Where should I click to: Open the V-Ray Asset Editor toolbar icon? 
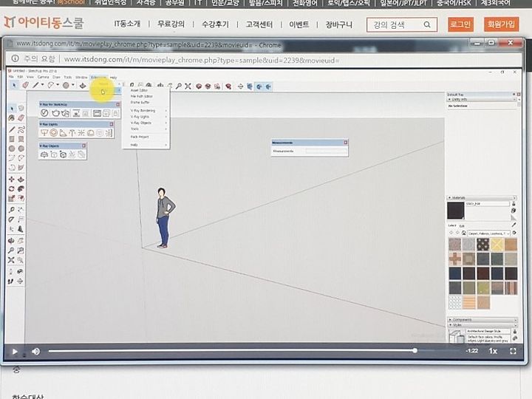(x=44, y=113)
